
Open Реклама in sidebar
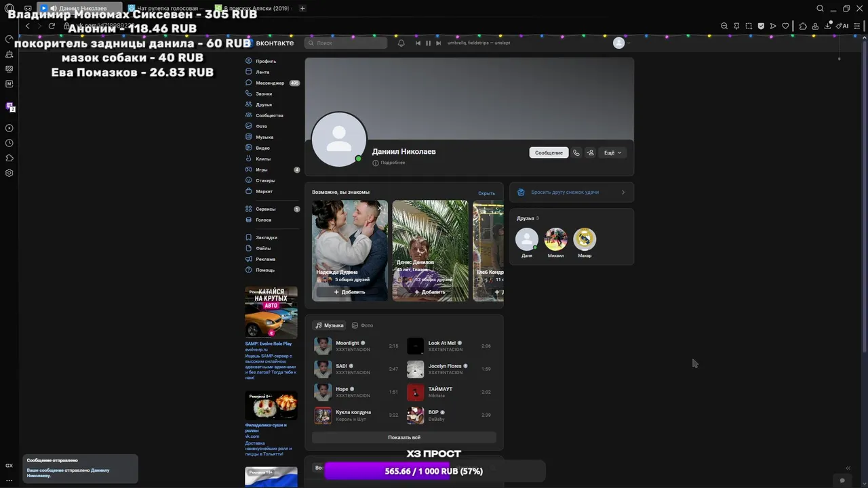point(260,259)
